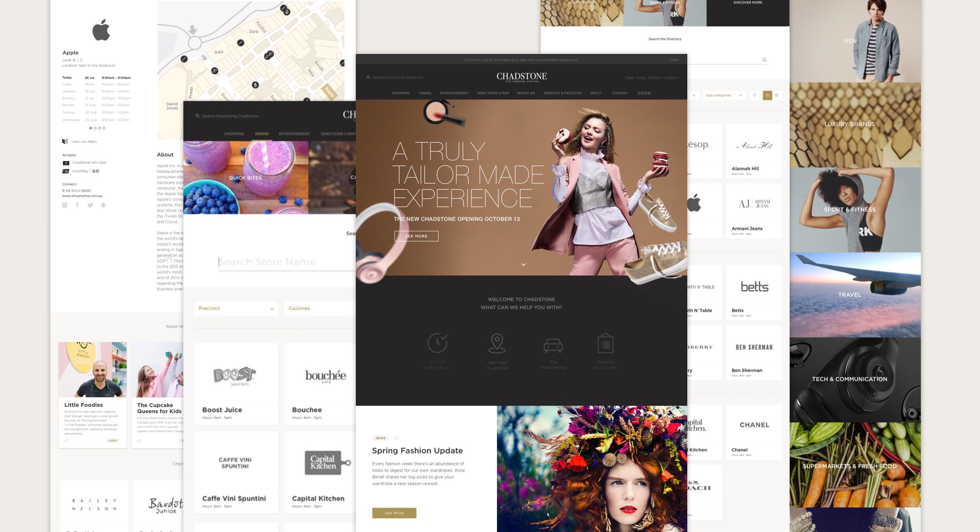Select the first filled carousel dot under trading hours

tap(91, 128)
